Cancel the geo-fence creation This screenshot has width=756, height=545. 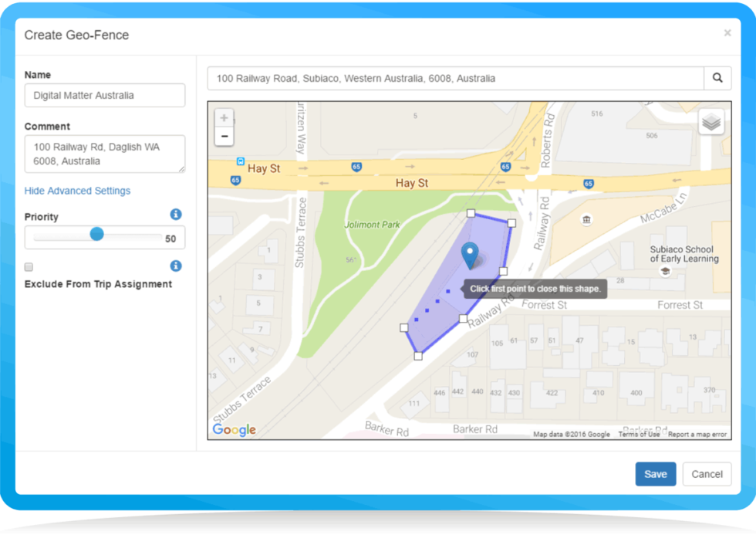point(707,474)
